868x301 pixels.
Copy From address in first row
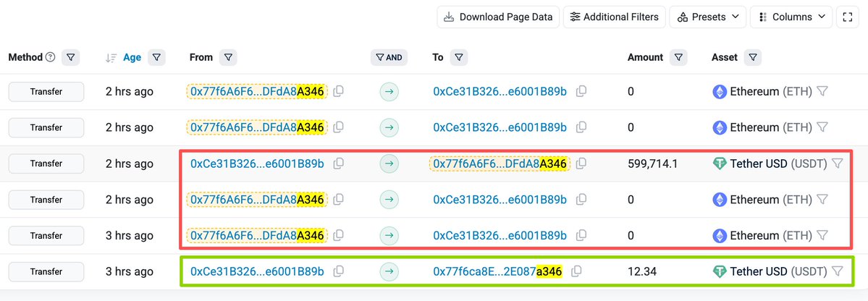339,91
